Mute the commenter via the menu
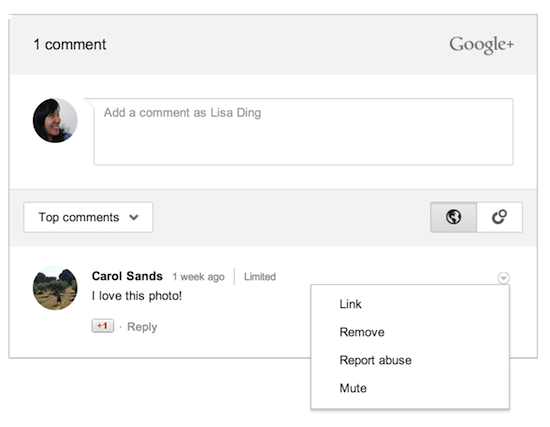550x427 pixels. [x=353, y=388]
